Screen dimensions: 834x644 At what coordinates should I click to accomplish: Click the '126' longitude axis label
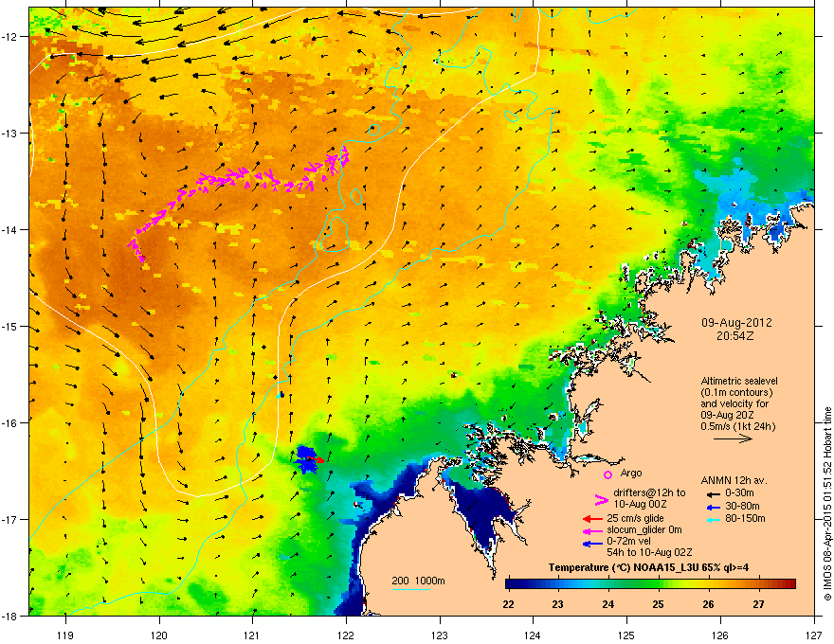tap(720, 635)
